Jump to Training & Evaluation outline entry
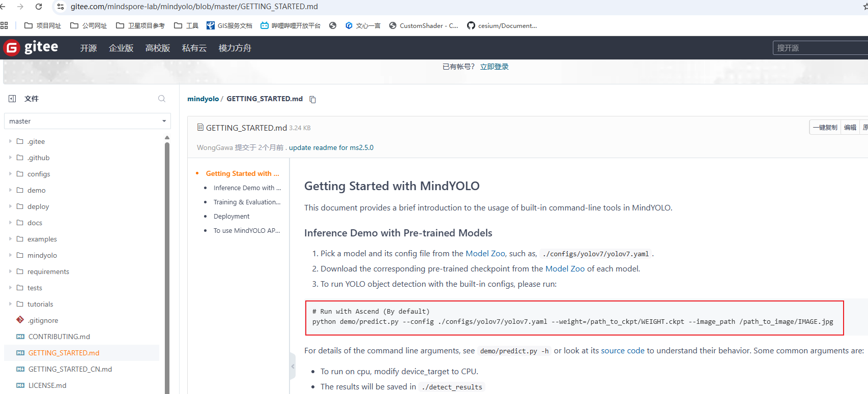 point(247,202)
